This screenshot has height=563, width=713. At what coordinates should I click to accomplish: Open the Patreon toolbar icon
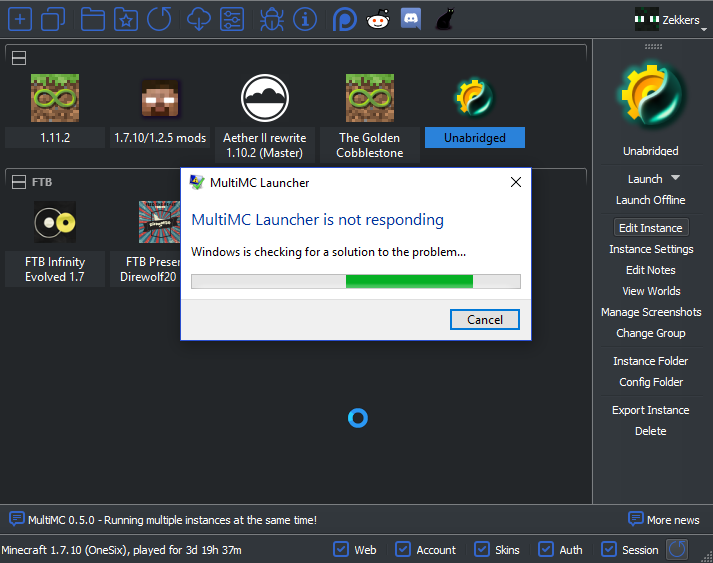pyautogui.click(x=344, y=20)
